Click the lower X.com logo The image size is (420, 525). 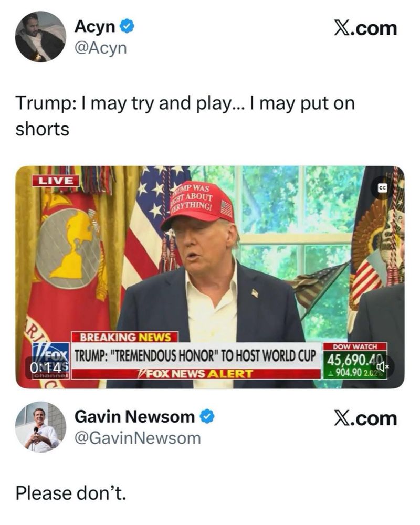click(x=365, y=418)
